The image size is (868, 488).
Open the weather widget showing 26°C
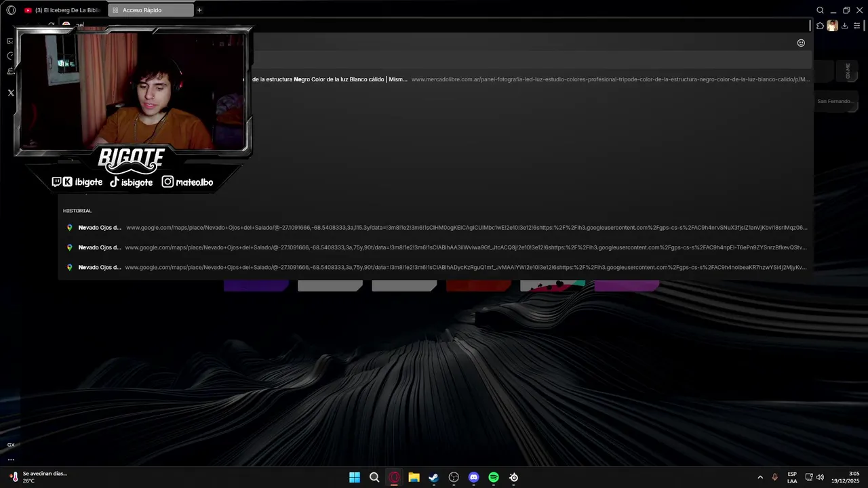pos(39,477)
